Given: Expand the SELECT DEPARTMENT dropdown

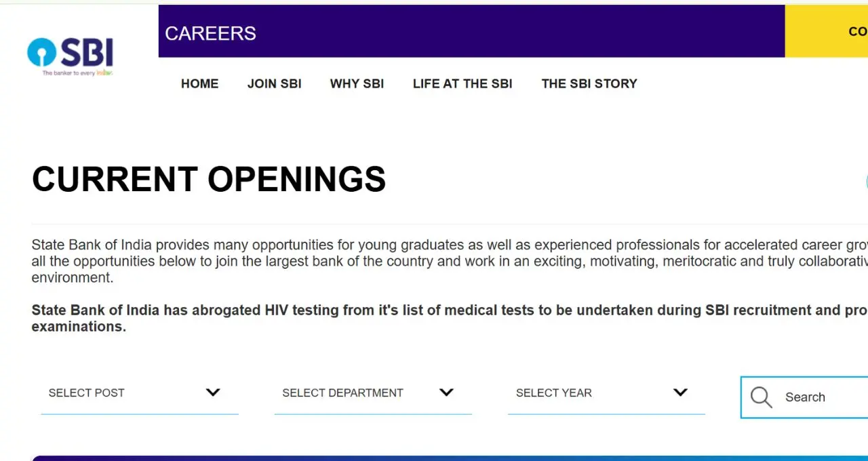Looking at the screenshot, I should 373,393.
